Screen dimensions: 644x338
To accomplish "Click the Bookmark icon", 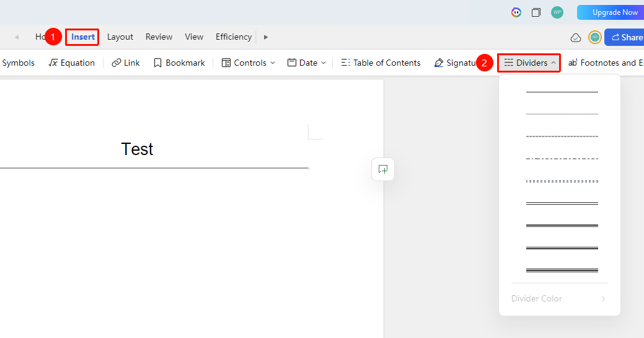I will (157, 63).
